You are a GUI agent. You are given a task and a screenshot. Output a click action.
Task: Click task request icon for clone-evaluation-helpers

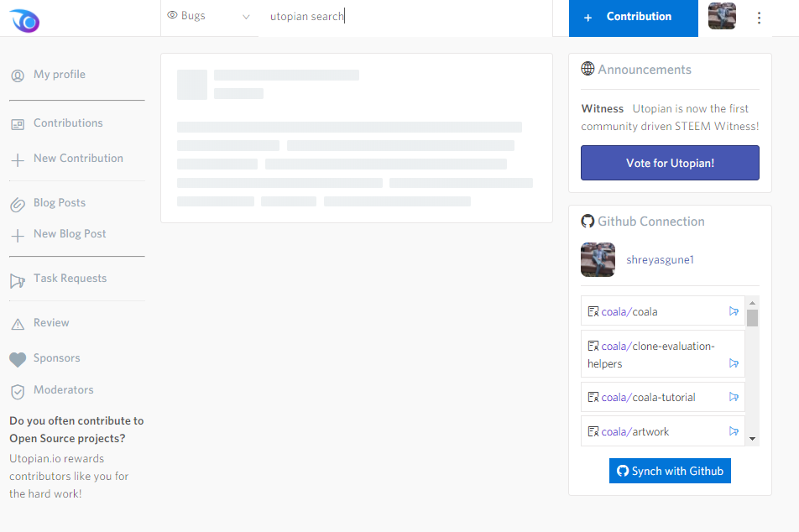[x=734, y=363]
